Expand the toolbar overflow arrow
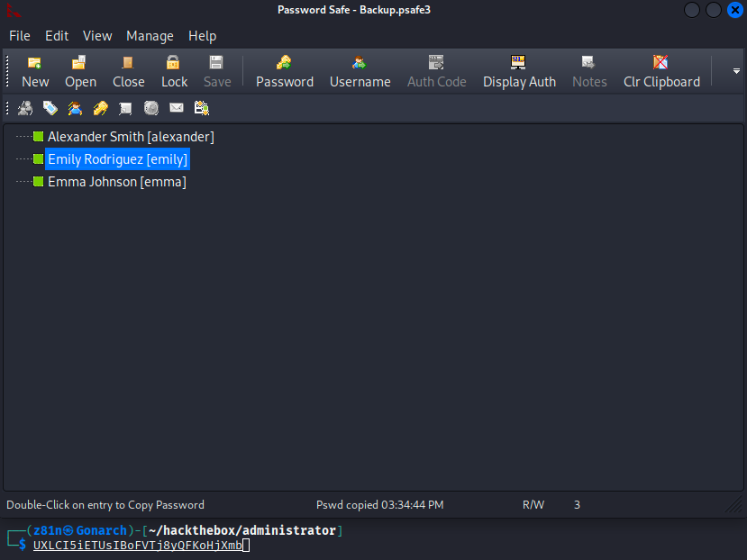 pyautogui.click(x=736, y=71)
